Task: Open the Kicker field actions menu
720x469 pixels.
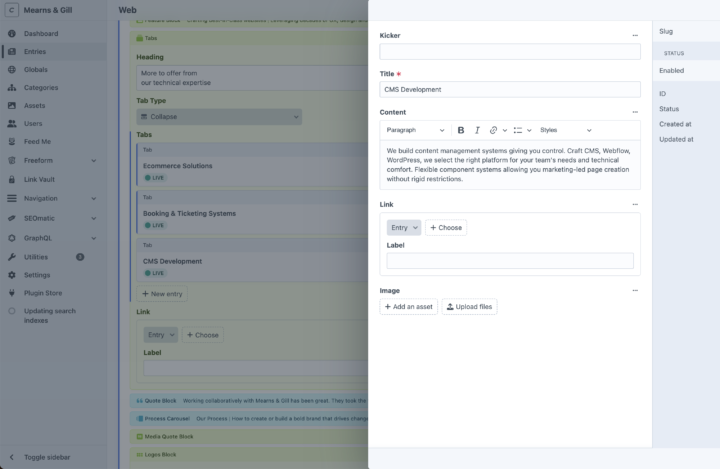Action: 635,35
